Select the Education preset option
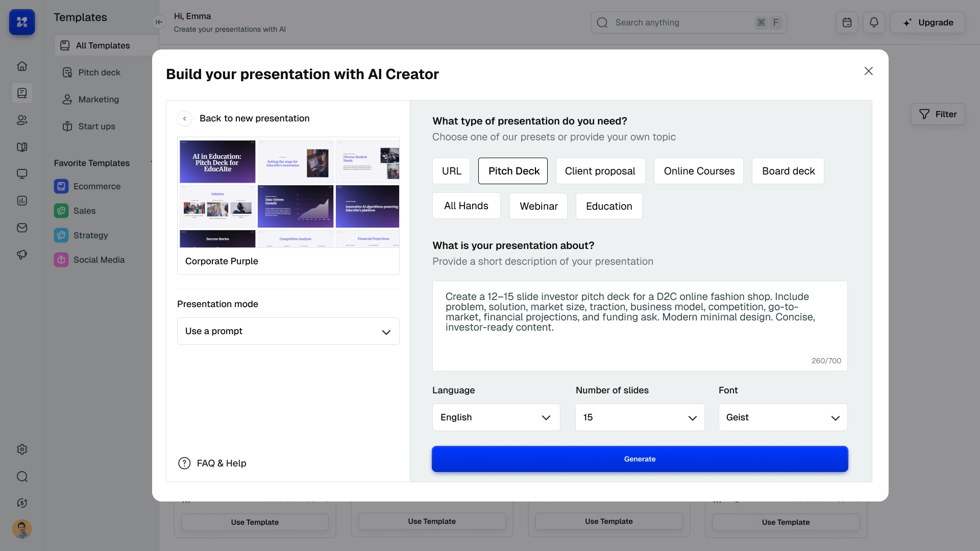 [x=608, y=206]
